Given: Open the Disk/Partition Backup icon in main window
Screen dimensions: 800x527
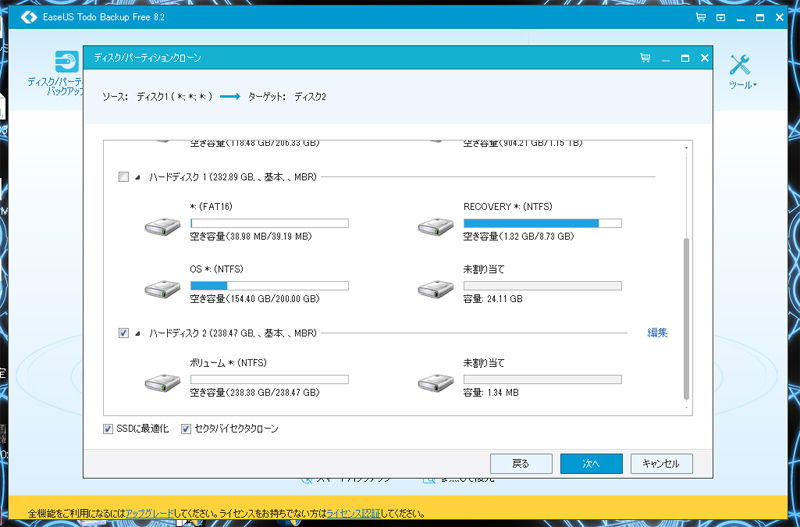Looking at the screenshot, I should coord(67,62).
